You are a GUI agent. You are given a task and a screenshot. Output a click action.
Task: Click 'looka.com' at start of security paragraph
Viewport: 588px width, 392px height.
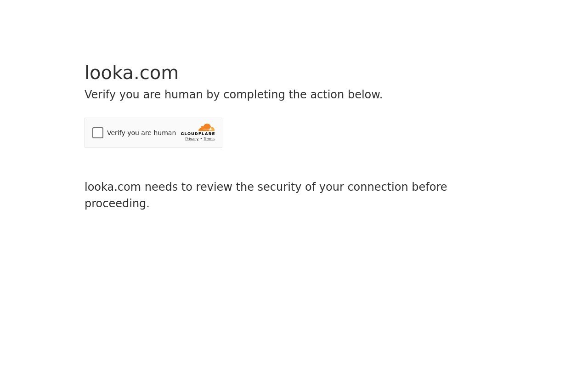point(113,187)
